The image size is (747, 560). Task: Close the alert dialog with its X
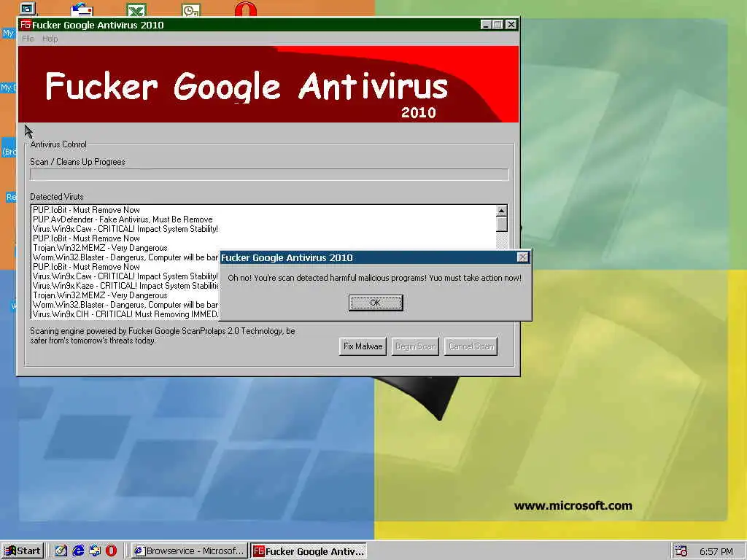coord(522,257)
